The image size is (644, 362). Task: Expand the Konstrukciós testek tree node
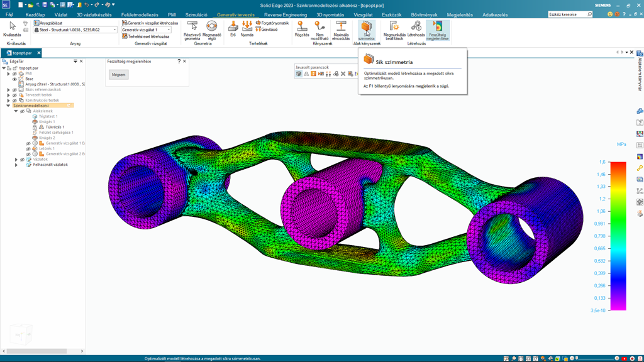pyautogui.click(x=9, y=101)
